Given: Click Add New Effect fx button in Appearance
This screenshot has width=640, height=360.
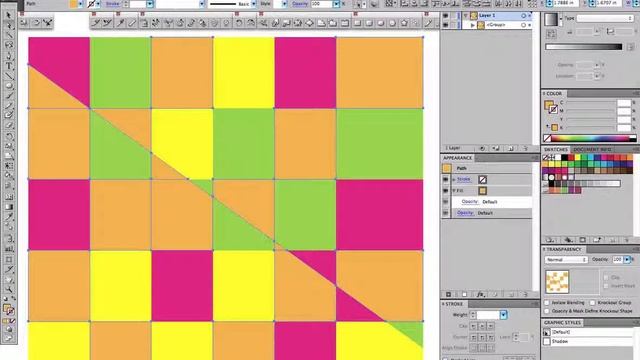Looking at the screenshot, I should (x=480, y=294).
